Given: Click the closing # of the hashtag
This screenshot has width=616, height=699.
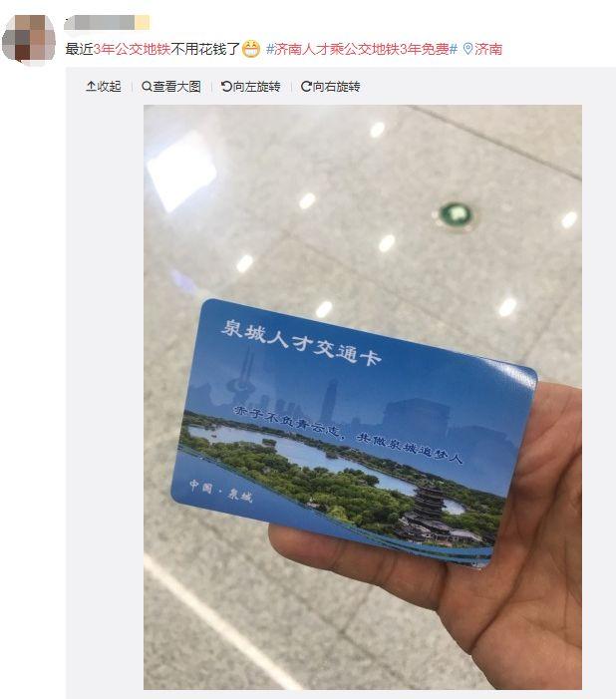Looking at the screenshot, I should click(x=453, y=49).
